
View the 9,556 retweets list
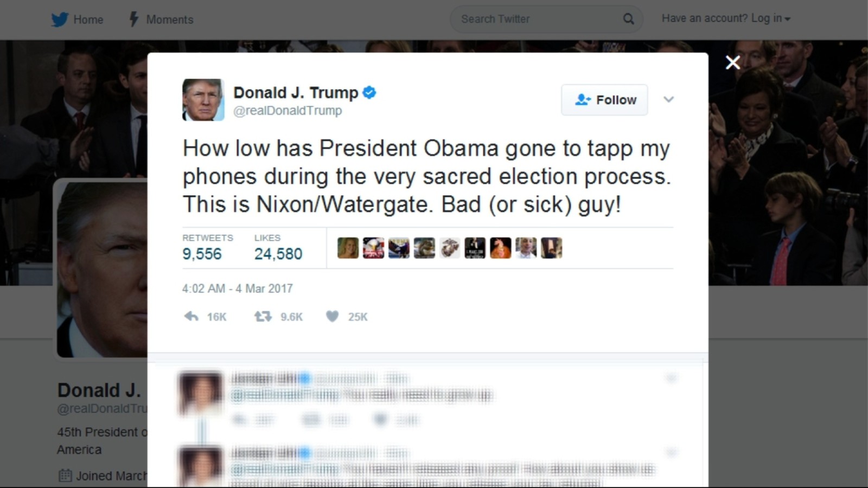[207, 248]
